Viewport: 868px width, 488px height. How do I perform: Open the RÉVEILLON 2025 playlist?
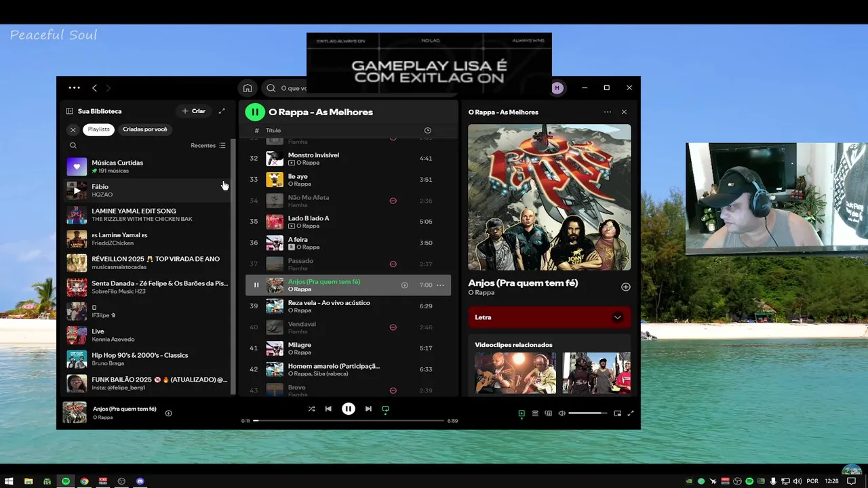tap(146, 263)
